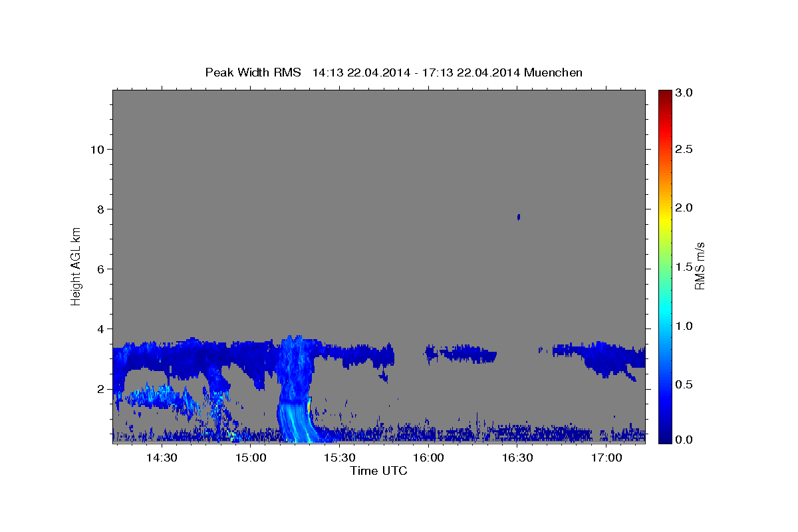Click the colorbar value 2.5
The width and height of the screenshot is (798, 532).
coord(684,150)
